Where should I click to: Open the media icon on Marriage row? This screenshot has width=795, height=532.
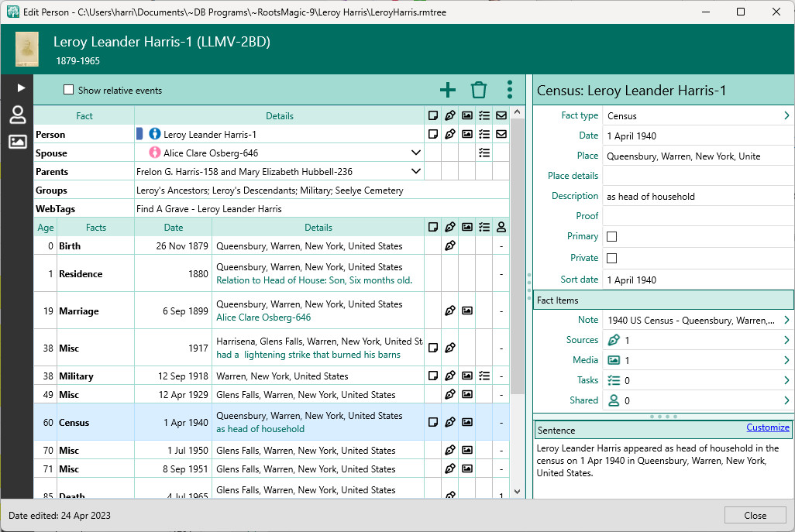pyautogui.click(x=467, y=311)
